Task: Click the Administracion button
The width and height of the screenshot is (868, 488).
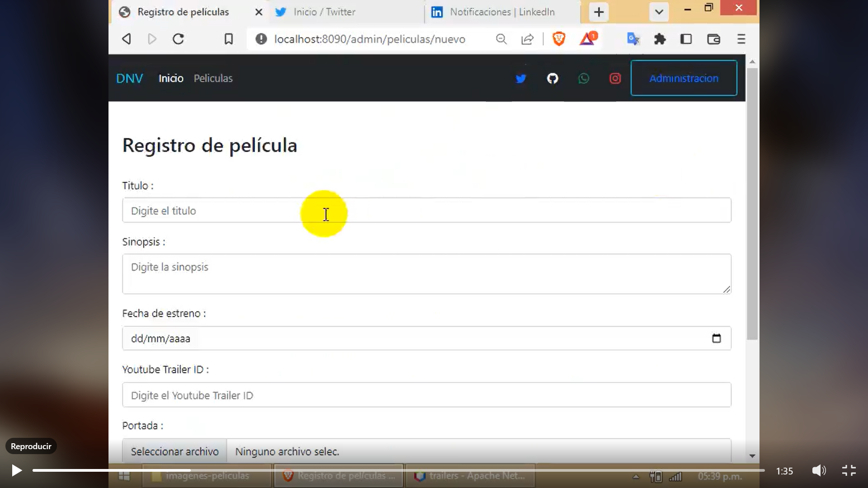Action: click(683, 78)
